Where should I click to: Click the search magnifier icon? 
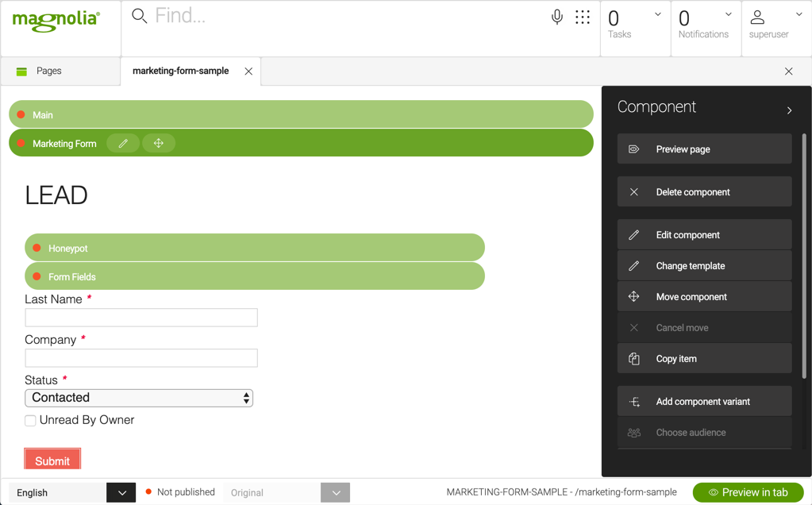pos(139,16)
